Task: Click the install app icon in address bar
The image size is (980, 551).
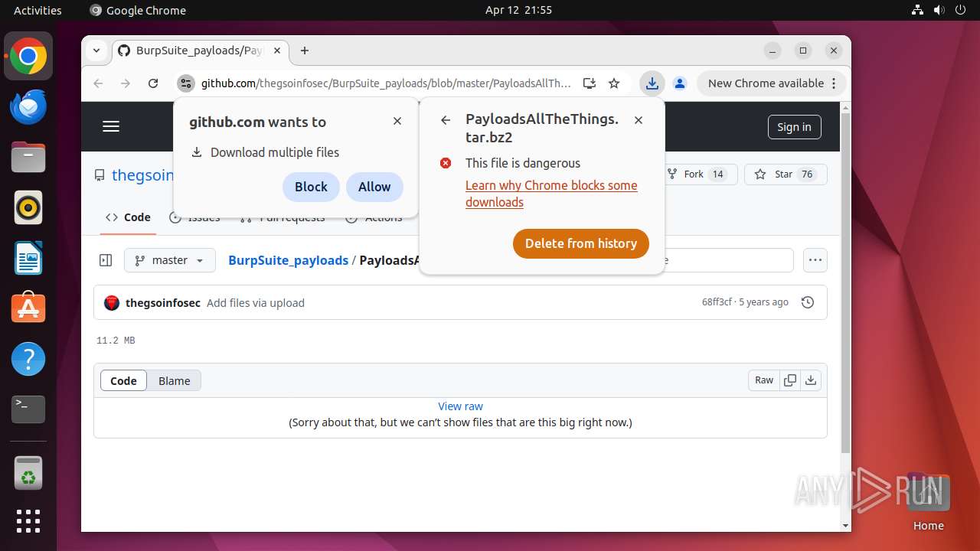Action: pyautogui.click(x=589, y=83)
